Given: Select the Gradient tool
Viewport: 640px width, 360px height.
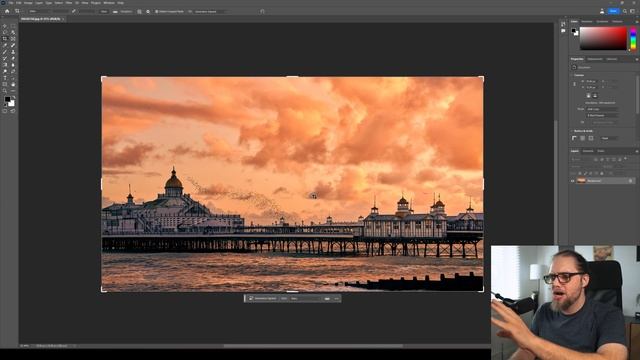Looking at the screenshot, I should coord(4,65).
